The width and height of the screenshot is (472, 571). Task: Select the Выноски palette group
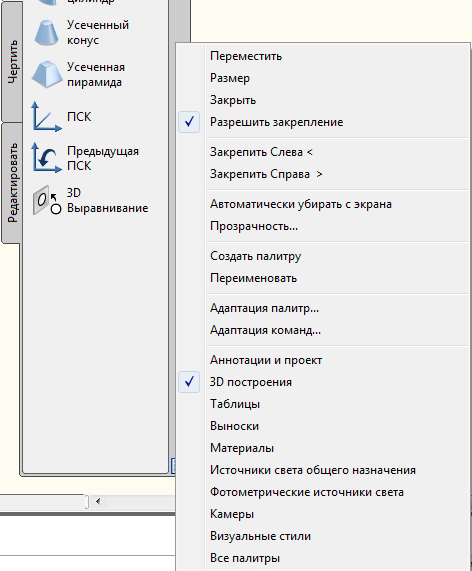322,426
